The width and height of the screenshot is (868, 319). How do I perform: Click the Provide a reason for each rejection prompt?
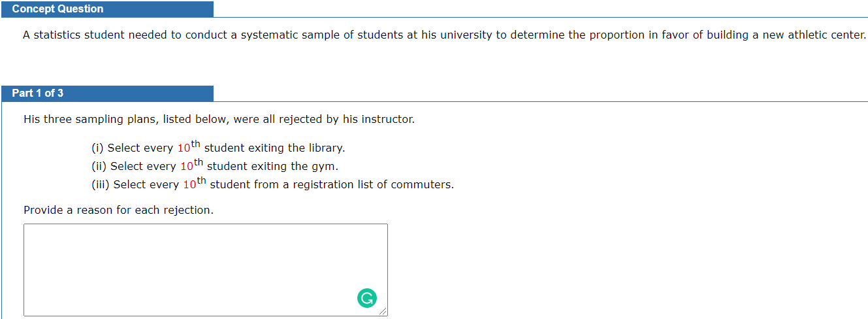pyautogui.click(x=118, y=210)
